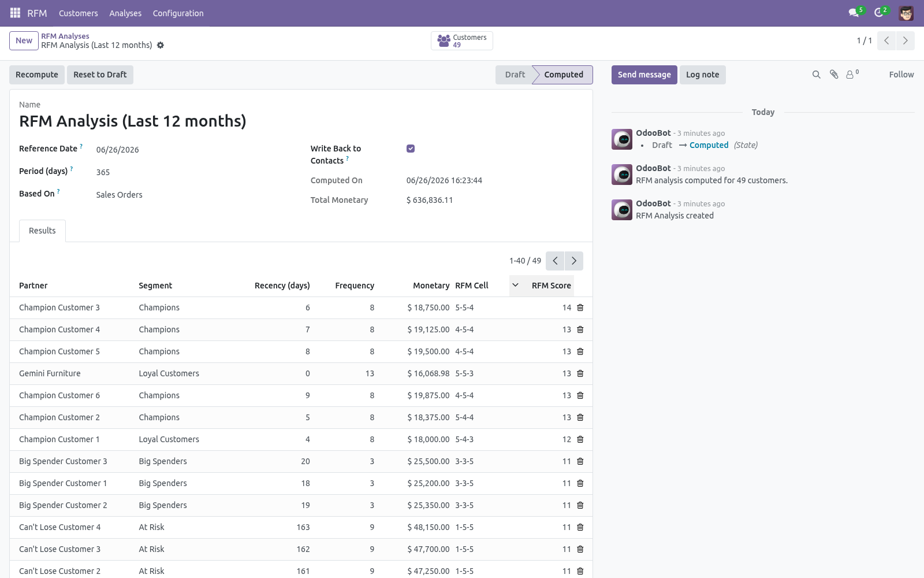
Task: Select Draft status stage
Action: (x=515, y=75)
